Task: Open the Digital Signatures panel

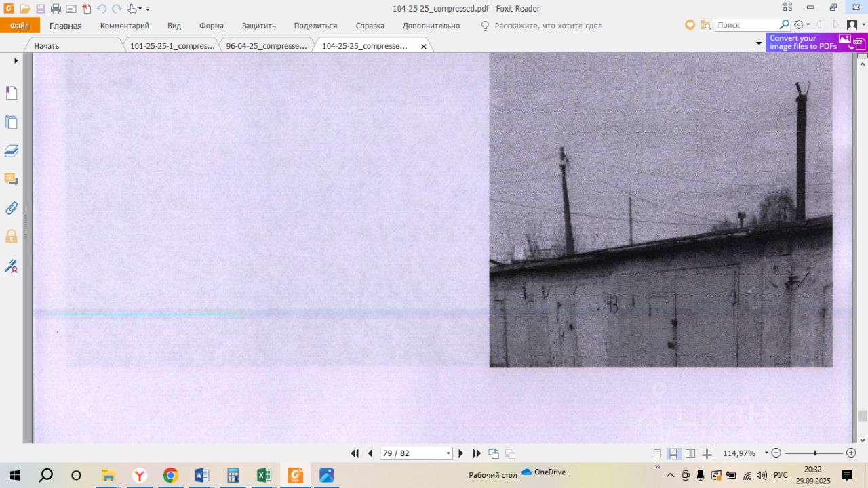Action: coord(12,266)
